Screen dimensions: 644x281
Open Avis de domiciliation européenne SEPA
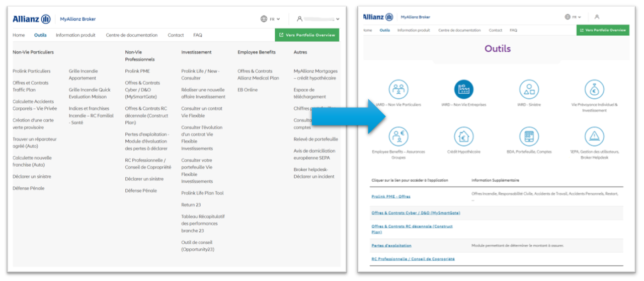314,154
